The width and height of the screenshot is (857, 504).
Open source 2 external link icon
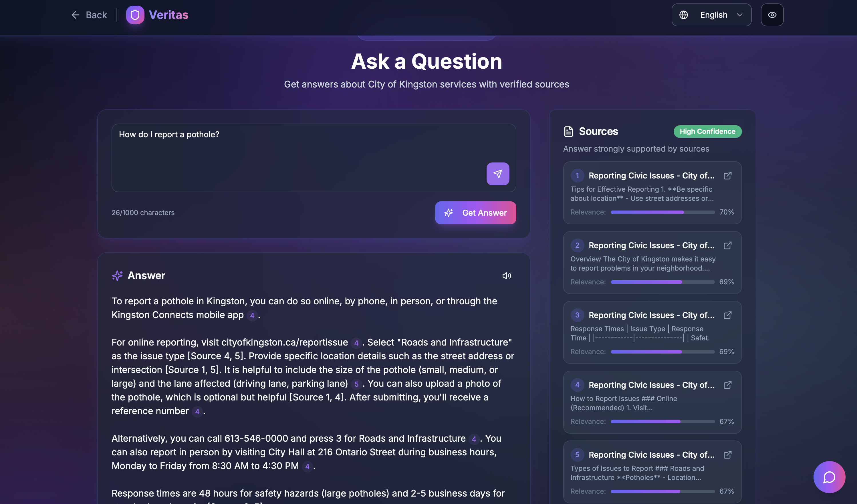(x=727, y=245)
